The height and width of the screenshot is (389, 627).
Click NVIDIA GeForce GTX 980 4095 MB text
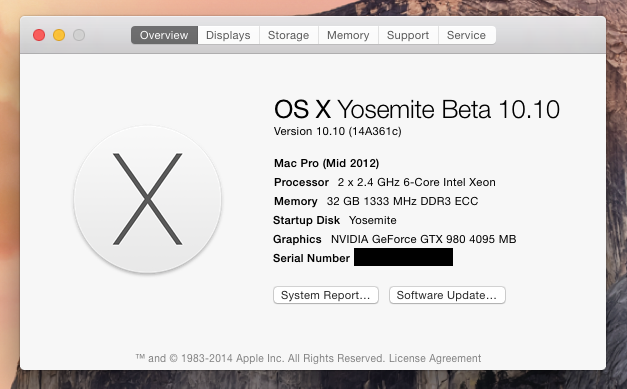423,239
